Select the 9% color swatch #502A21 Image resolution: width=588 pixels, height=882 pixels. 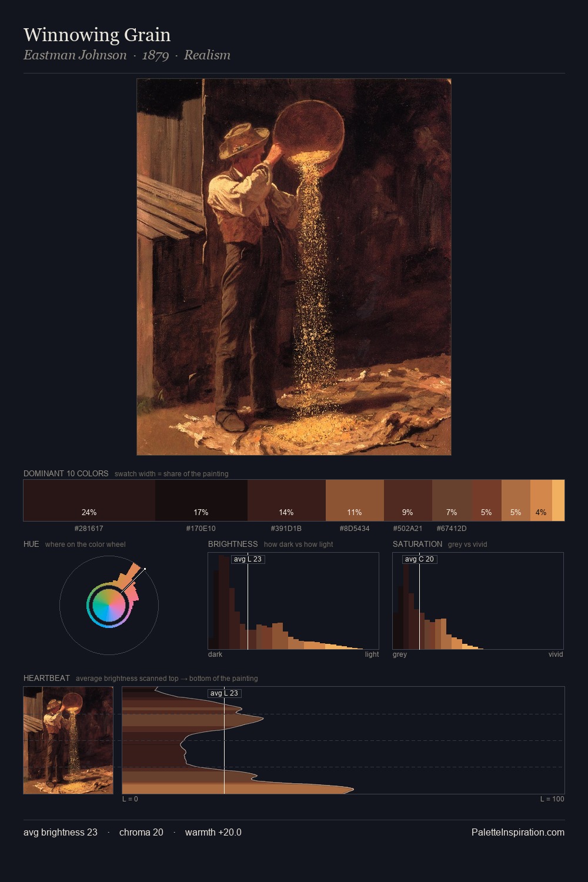tap(408, 500)
